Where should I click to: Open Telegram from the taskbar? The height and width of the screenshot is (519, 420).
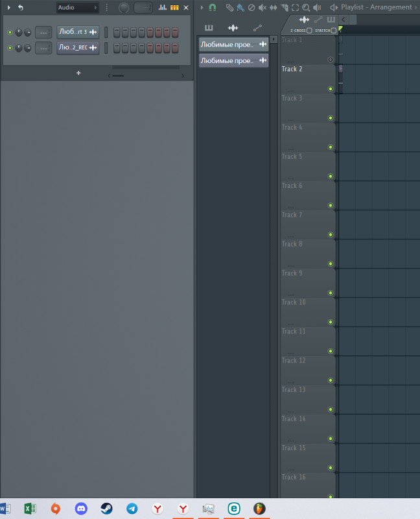point(132,509)
